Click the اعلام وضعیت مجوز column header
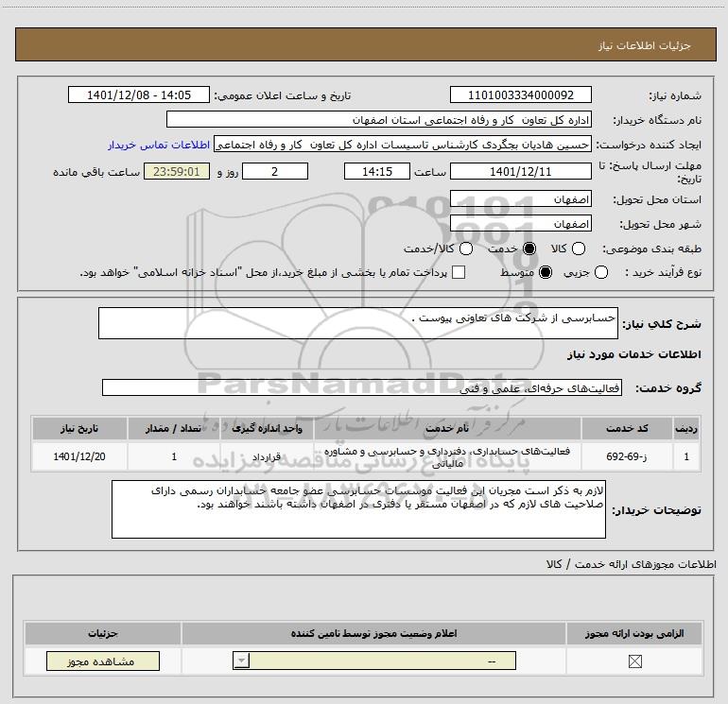 click(x=373, y=633)
